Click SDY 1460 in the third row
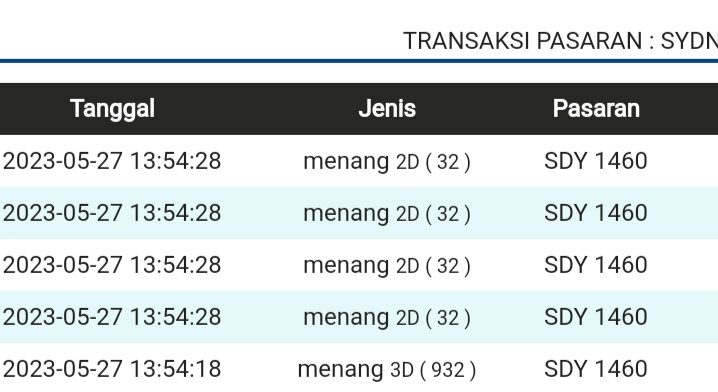 596,265
